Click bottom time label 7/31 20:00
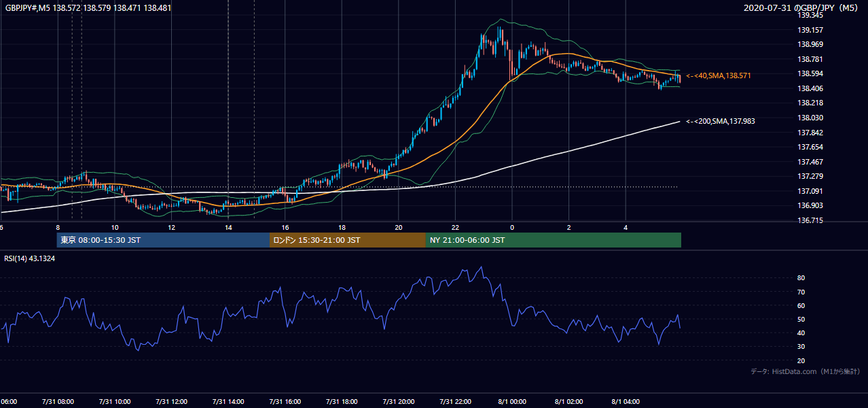868x408 pixels. (x=399, y=402)
